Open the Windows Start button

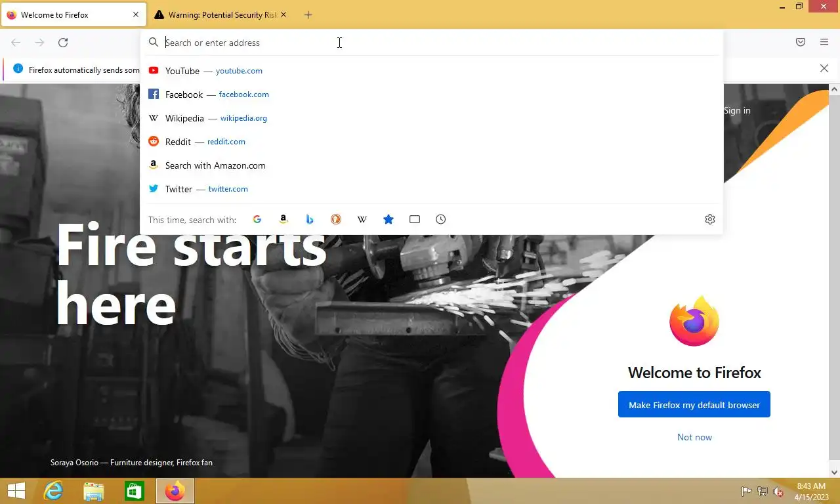coord(16,491)
